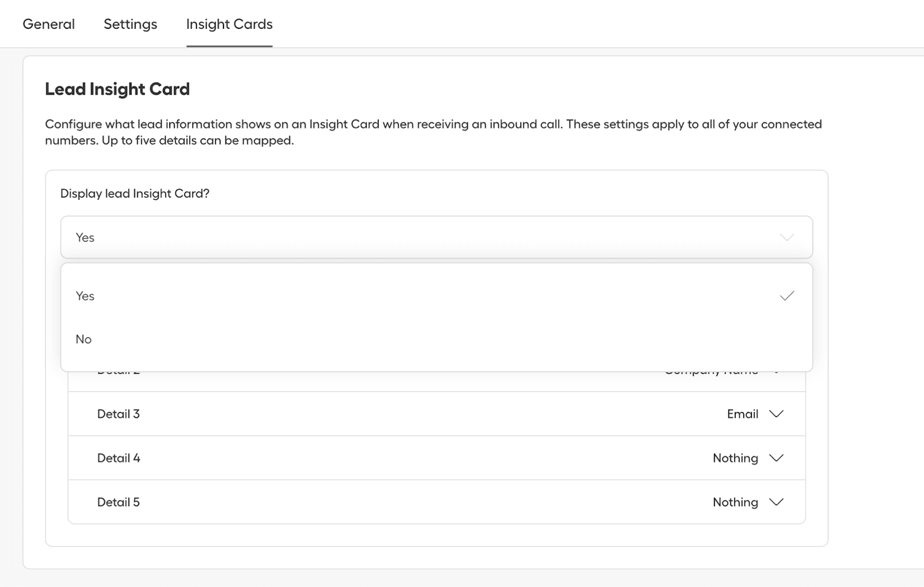Open the General tab
The height and width of the screenshot is (587, 924).
(49, 24)
